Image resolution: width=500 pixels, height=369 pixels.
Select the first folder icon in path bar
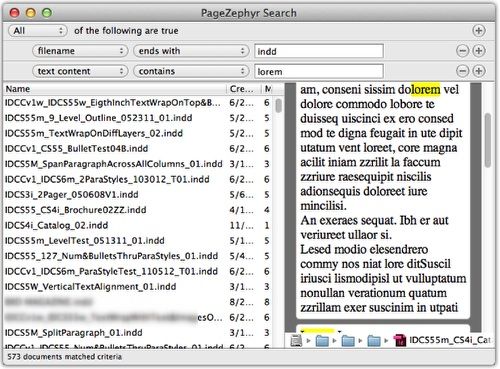coord(322,341)
